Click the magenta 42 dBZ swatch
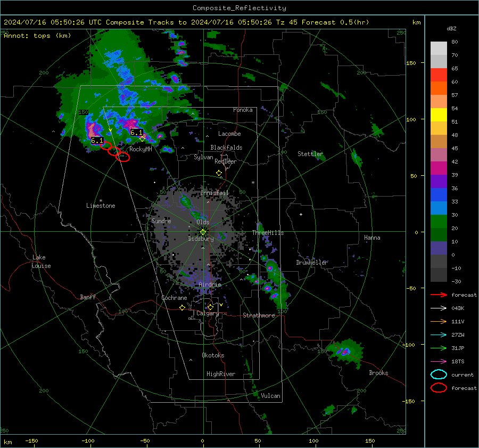Viewport: 479px width, 448px height. tap(439, 168)
